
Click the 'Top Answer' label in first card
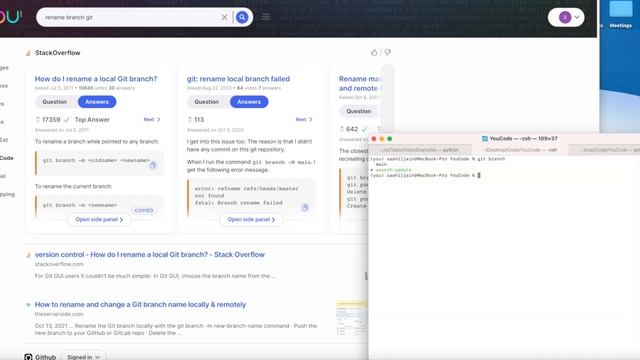(92, 120)
